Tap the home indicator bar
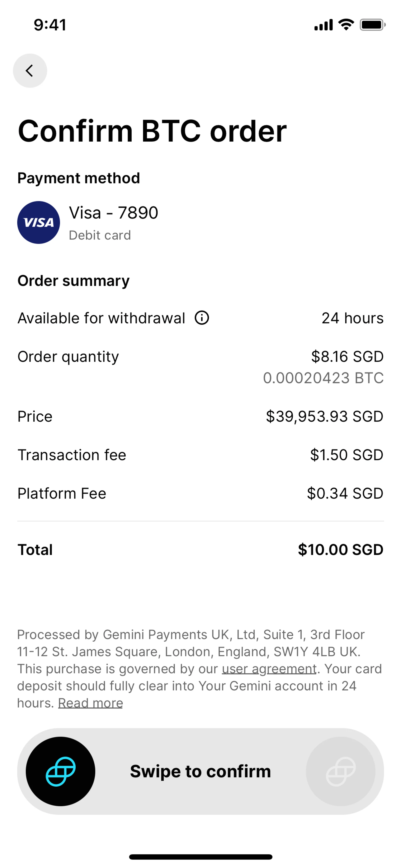This screenshot has width=401, height=868. coord(200,857)
